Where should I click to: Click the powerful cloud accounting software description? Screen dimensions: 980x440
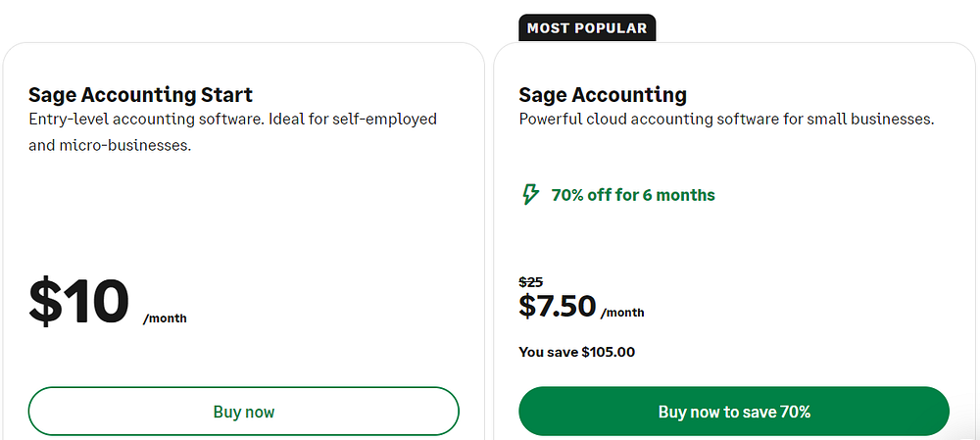725,120
